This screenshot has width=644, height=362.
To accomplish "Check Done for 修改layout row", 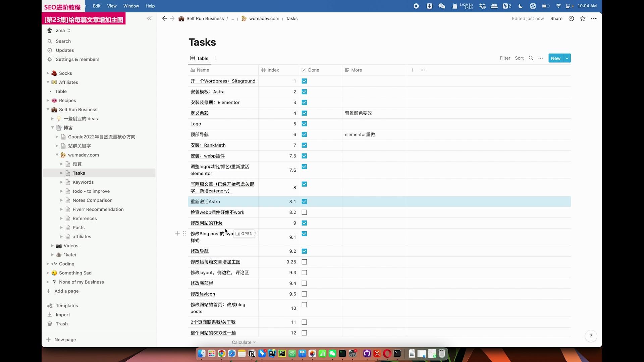I will (x=304, y=273).
